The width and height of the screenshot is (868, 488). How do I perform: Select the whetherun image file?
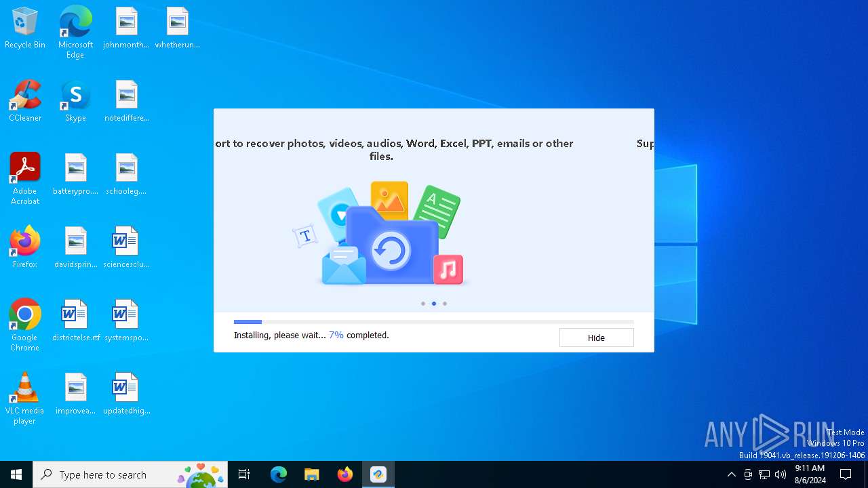coord(177,28)
